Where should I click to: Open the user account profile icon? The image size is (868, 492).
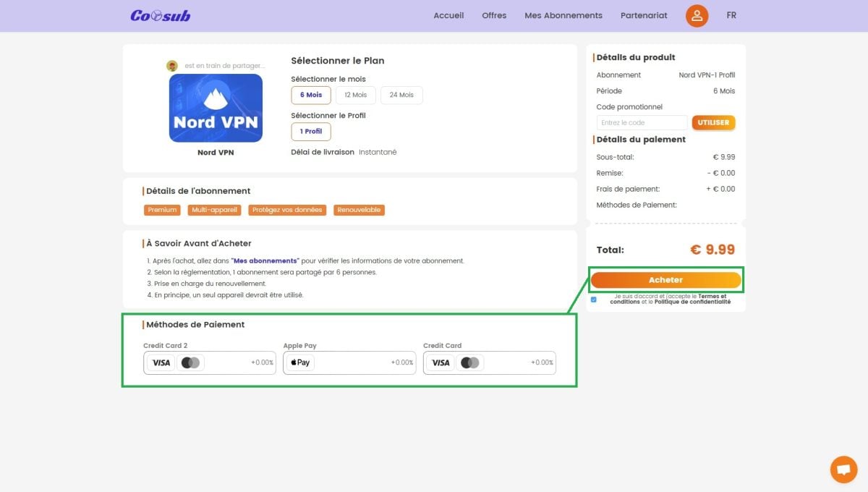(x=697, y=16)
